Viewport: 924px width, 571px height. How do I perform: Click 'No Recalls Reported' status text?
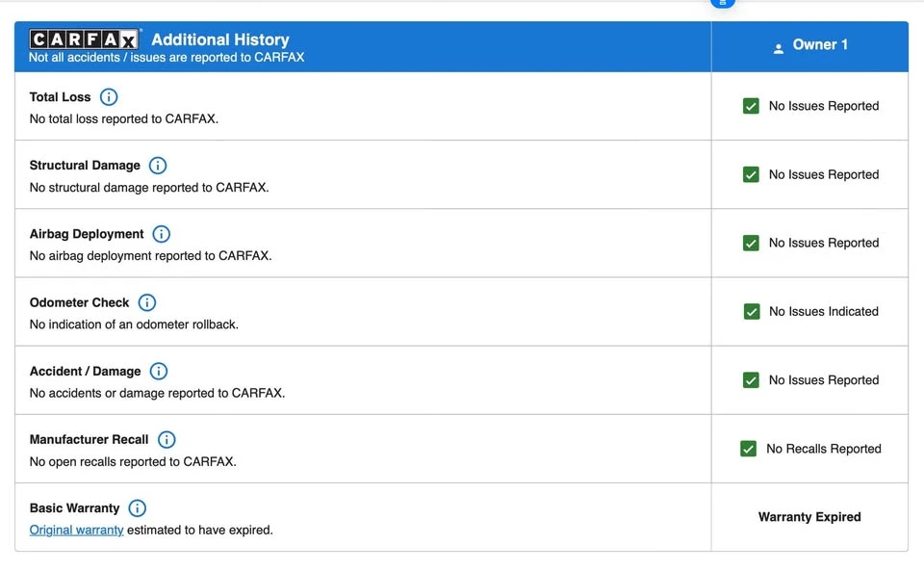pyautogui.click(x=824, y=449)
